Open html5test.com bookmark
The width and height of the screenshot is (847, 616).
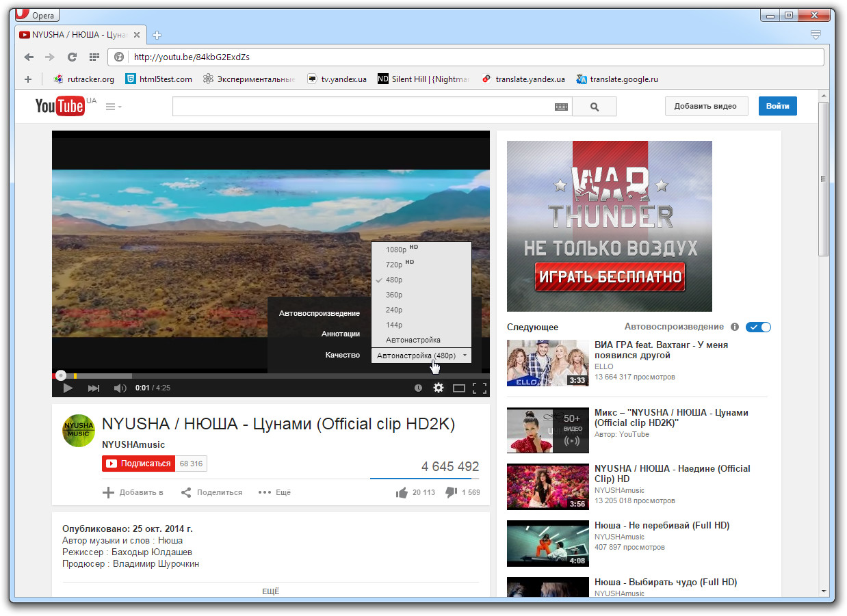(159, 79)
